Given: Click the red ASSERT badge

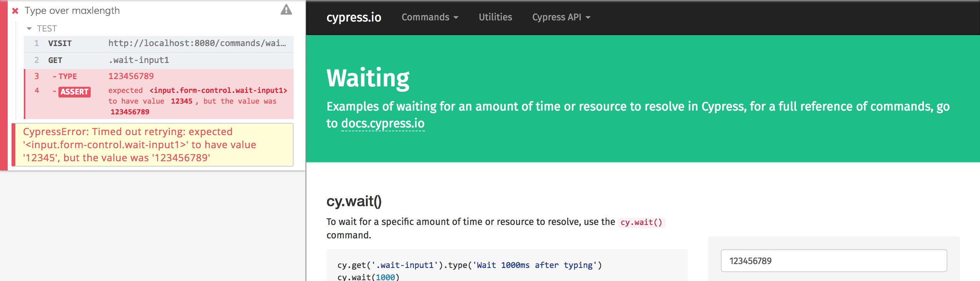Looking at the screenshot, I should tap(75, 92).
